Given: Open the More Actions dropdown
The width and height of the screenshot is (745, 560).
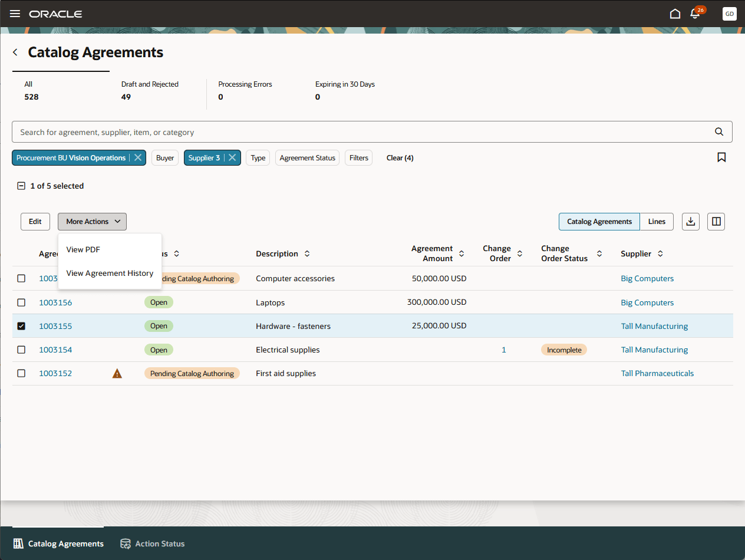Looking at the screenshot, I should [92, 221].
